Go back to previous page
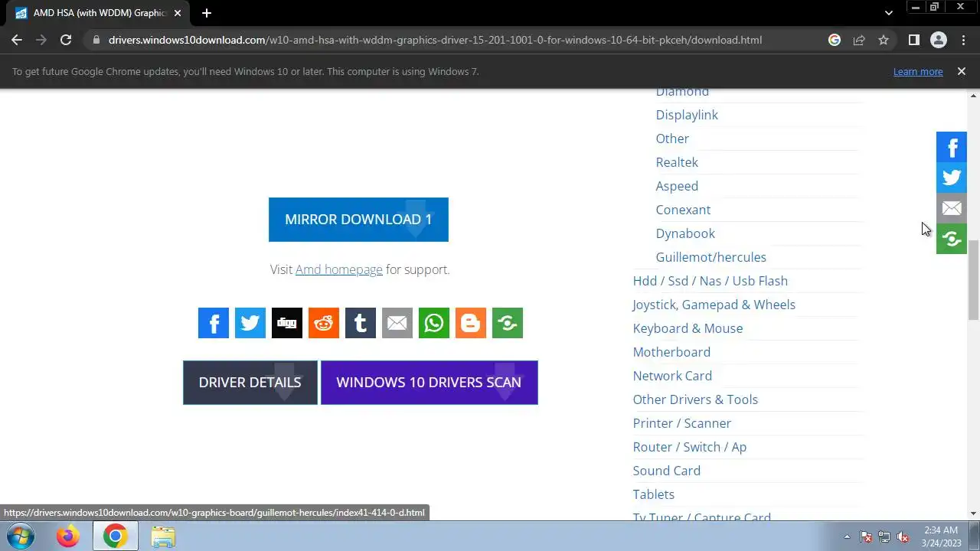The height and width of the screenshot is (551, 980). click(17, 40)
